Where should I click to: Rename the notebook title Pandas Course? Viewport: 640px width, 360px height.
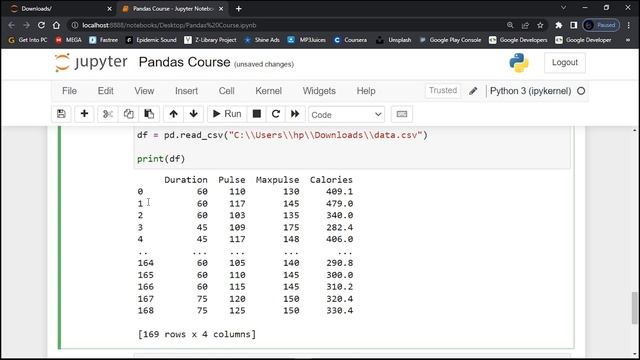tap(184, 62)
